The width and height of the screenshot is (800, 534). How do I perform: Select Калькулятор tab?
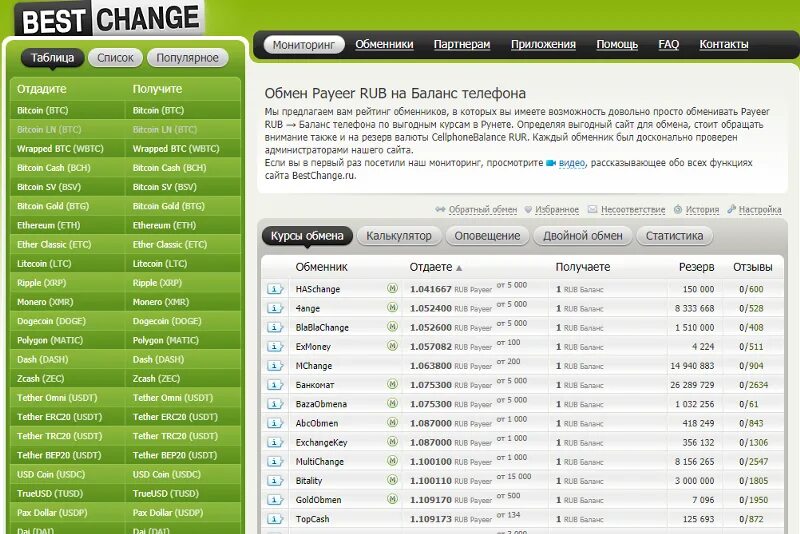(x=399, y=236)
